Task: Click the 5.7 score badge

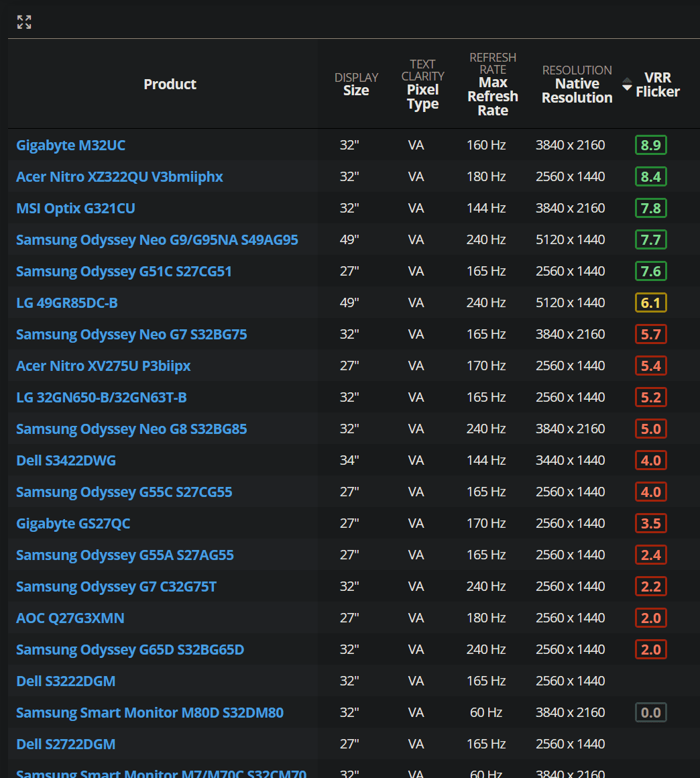Action: pyautogui.click(x=651, y=335)
